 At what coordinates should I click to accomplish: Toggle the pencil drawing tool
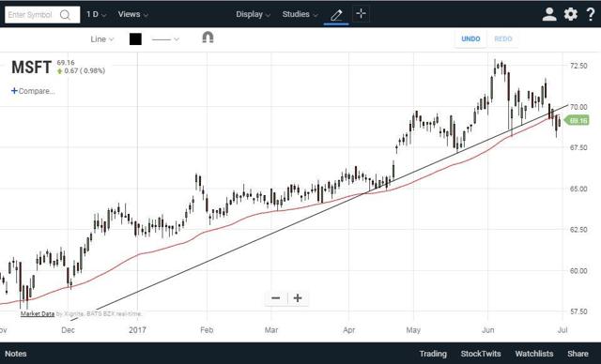tap(336, 15)
